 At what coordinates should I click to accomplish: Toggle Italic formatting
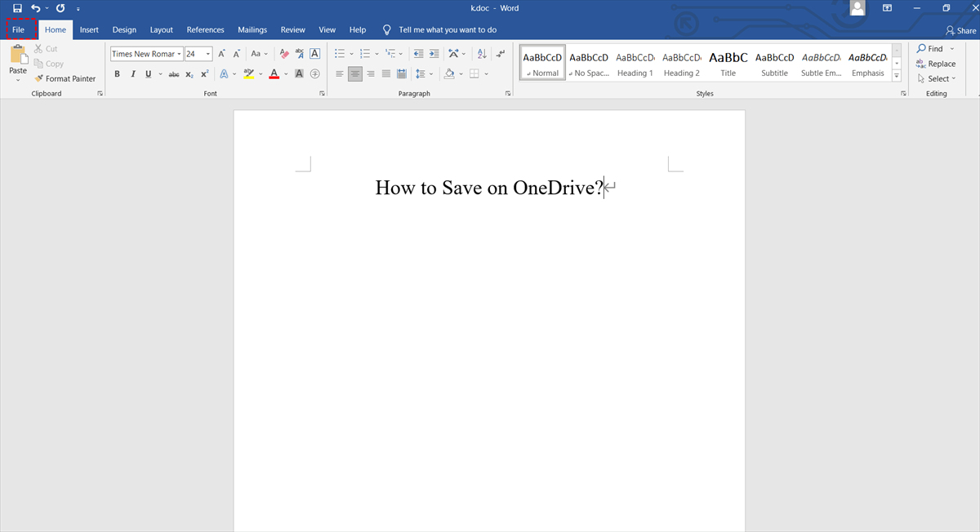click(x=132, y=74)
